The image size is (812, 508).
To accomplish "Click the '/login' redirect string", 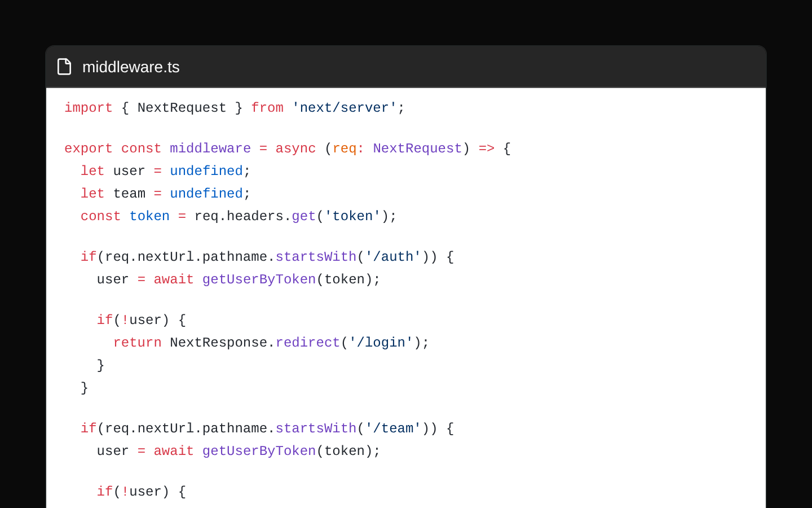I will click(381, 343).
